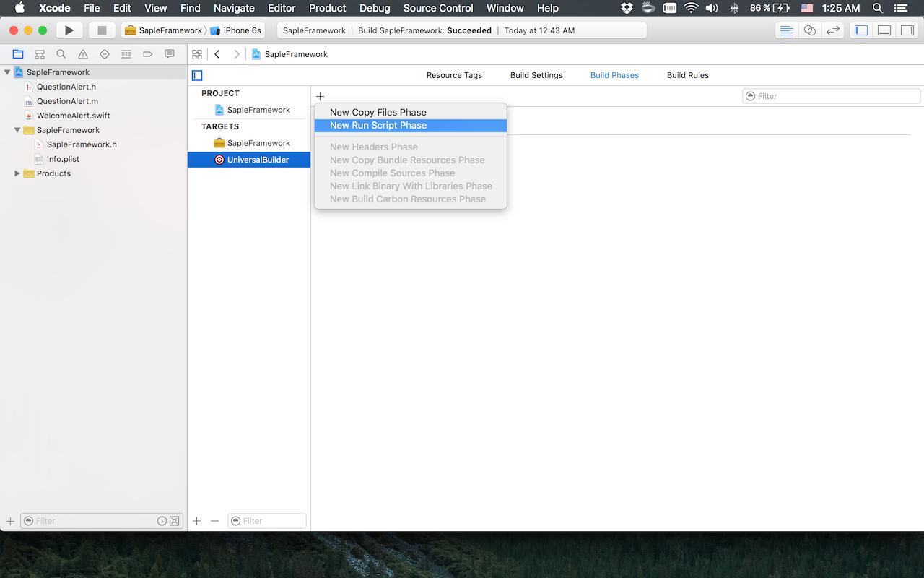The image size is (924, 578).
Task: Click the build phases Filter field
Action: point(832,96)
